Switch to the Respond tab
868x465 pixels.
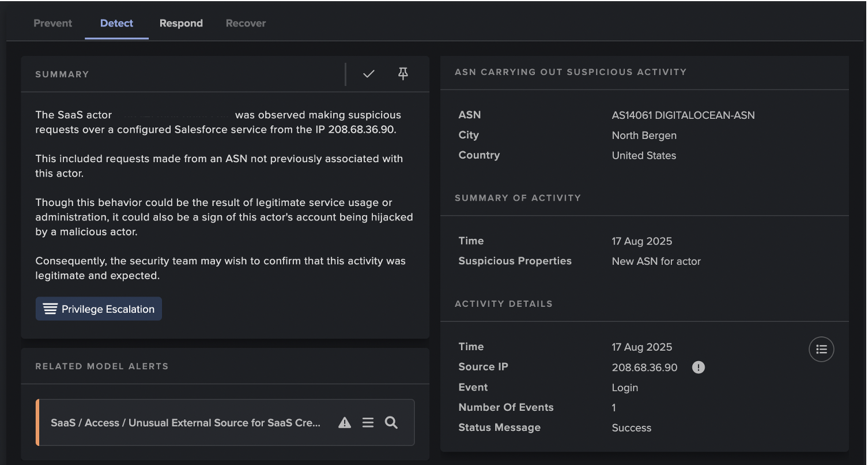pos(181,23)
